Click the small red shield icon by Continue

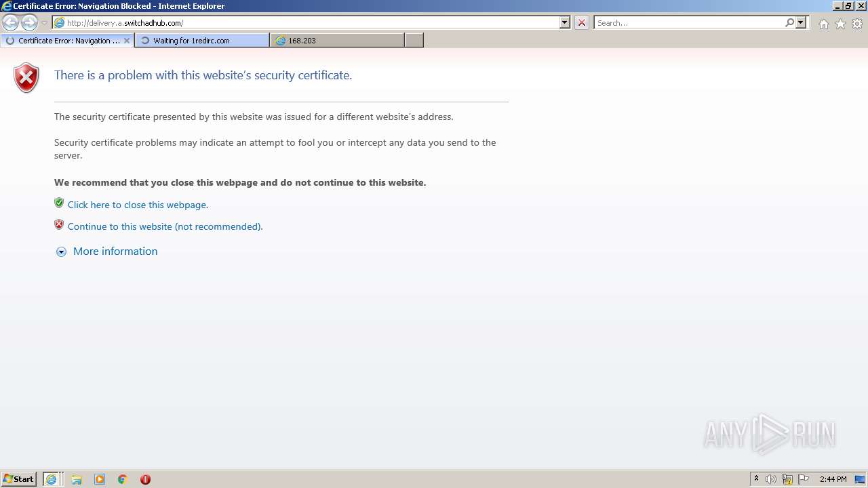pos(59,224)
